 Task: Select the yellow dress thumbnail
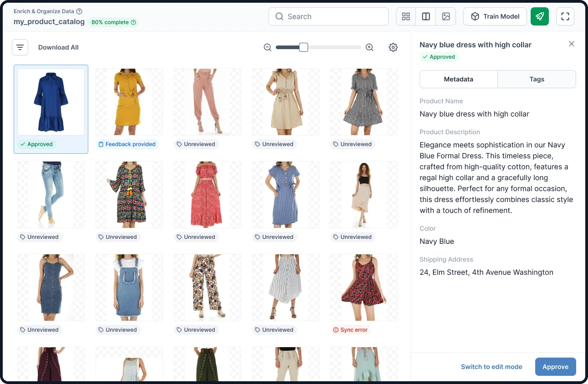pos(129,102)
